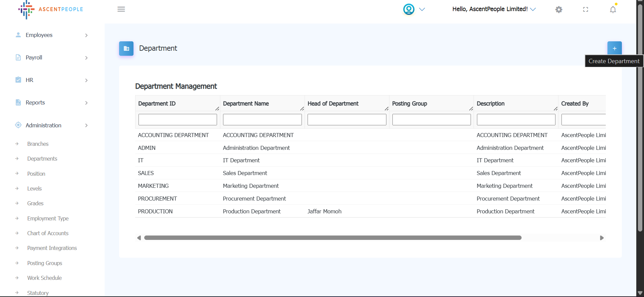The height and width of the screenshot is (297, 644).
Task: Select Posting Groups in the sidebar
Action: click(x=45, y=263)
